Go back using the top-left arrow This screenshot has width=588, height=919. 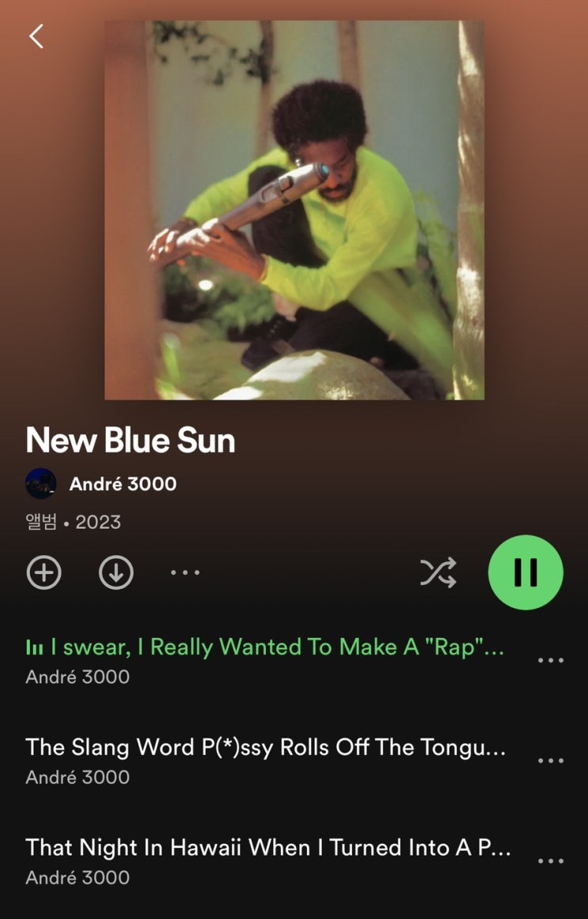tap(36, 36)
